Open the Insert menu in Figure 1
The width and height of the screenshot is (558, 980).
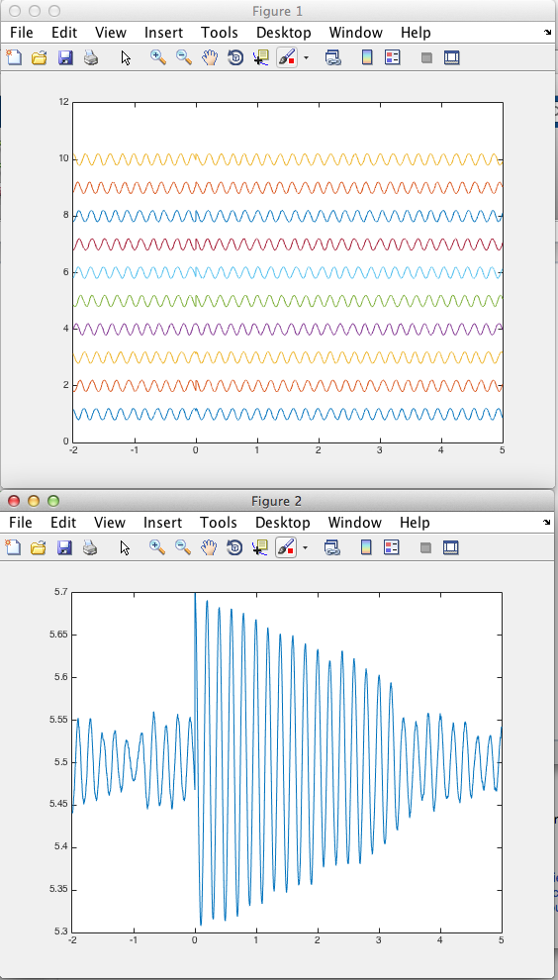click(163, 32)
